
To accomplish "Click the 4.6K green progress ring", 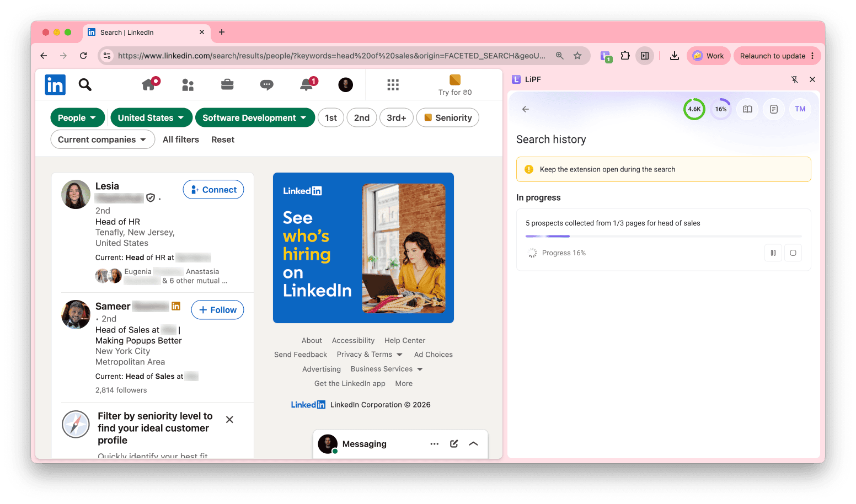I will tap(694, 109).
